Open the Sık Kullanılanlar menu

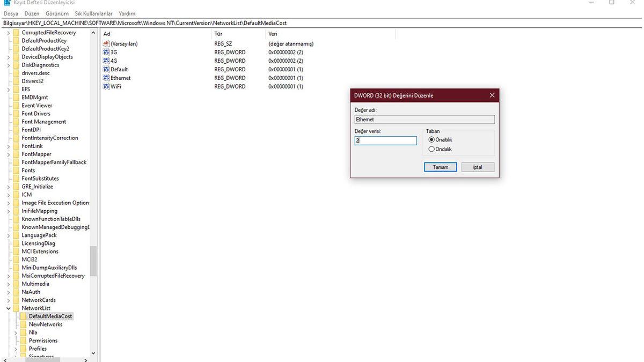click(93, 13)
